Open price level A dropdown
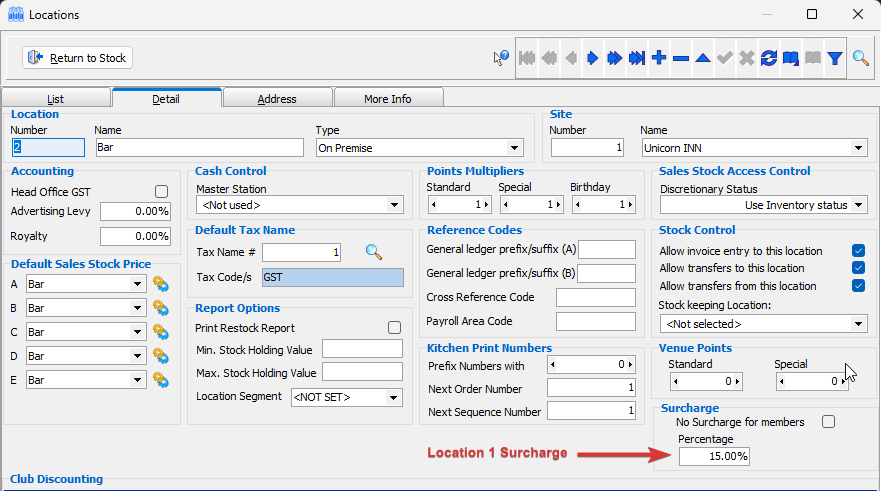Viewport: 881px width, 491px height. point(137,284)
